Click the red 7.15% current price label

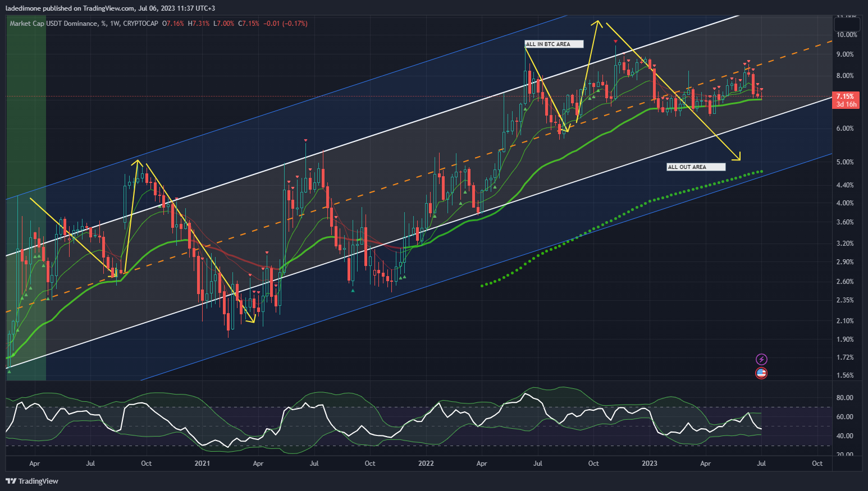[x=846, y=97]
